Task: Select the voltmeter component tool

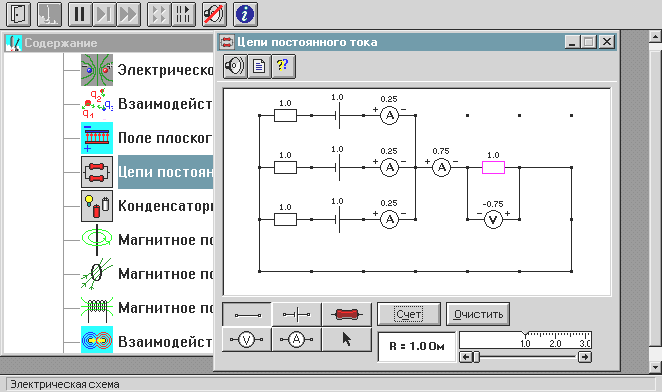Action: (x=247, y=339)
